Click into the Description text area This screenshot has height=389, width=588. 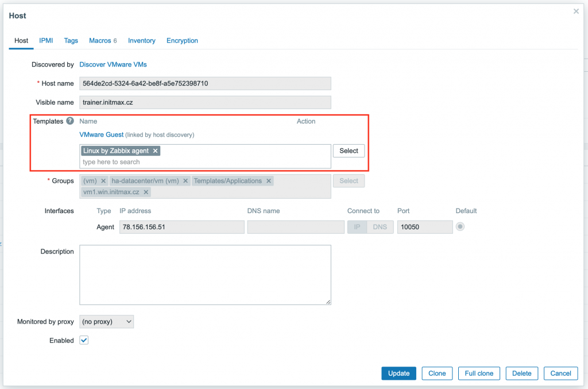(x=205, y=275)
